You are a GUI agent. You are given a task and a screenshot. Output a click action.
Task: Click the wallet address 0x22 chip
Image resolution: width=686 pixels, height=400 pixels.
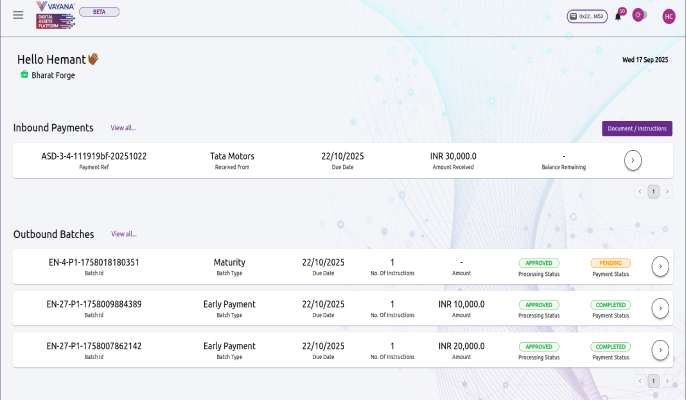[x=586, y=16]
